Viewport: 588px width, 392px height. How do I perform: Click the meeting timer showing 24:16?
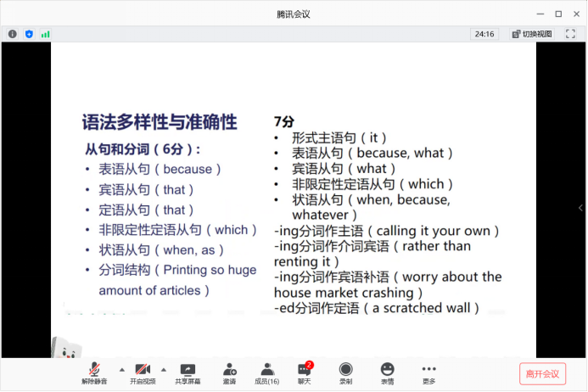pyautogui.click(x=484, y=34)
